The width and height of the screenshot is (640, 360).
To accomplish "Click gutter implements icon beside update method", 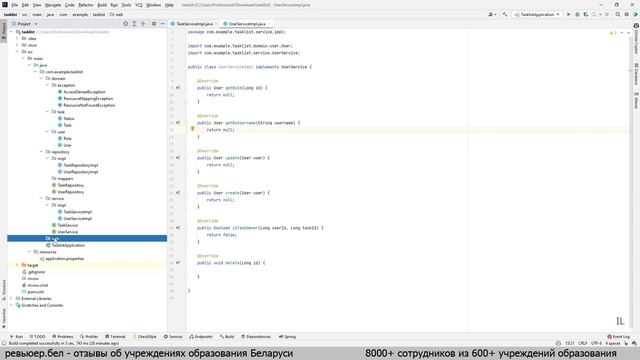I will (178, 158).
